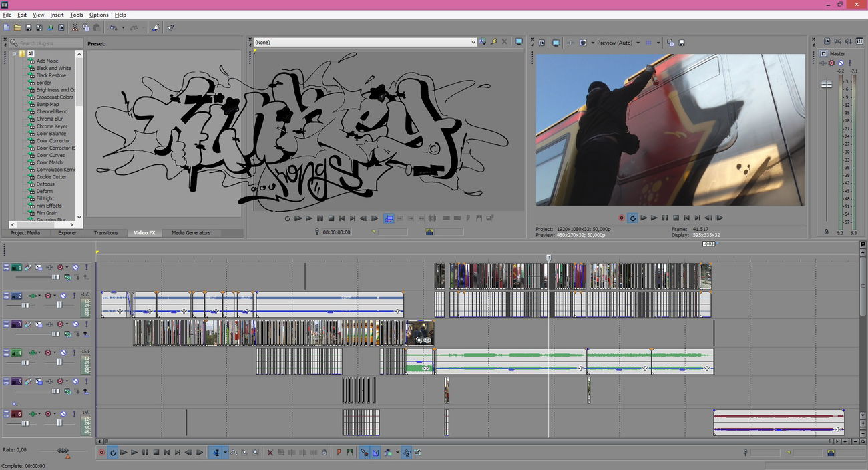Click in the Search plug-ins field

click(47, 43)
